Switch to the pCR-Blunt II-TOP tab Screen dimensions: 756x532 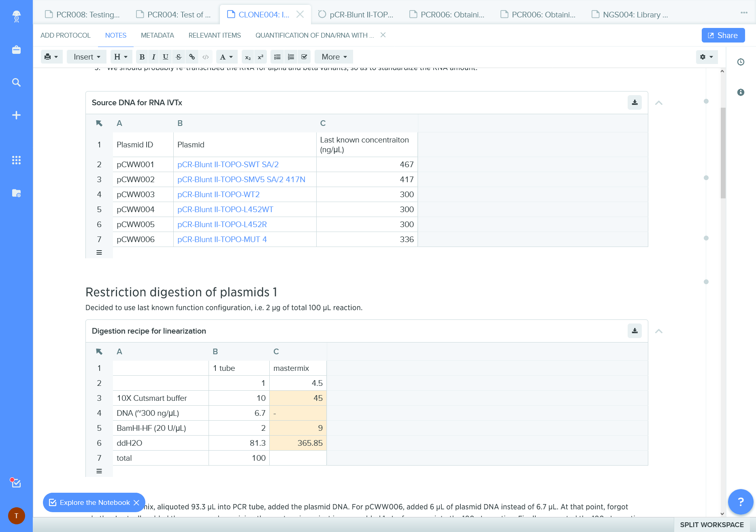click(356, 15)
